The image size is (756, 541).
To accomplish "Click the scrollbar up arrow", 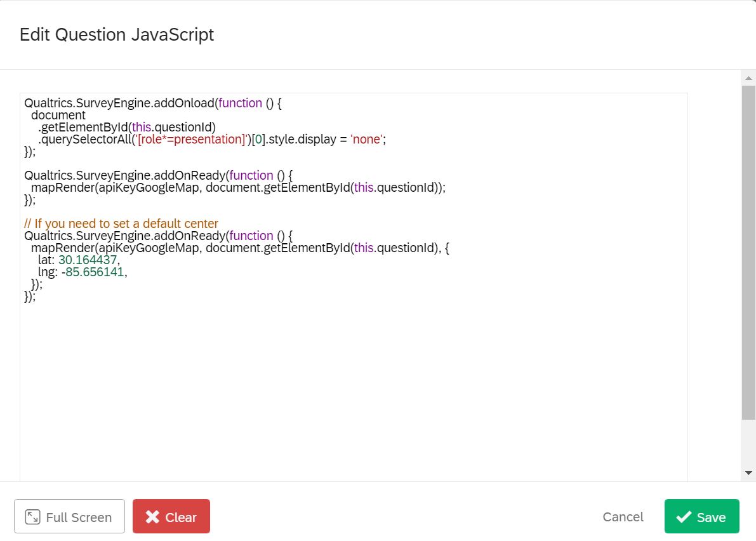I will tap(748, 78).
